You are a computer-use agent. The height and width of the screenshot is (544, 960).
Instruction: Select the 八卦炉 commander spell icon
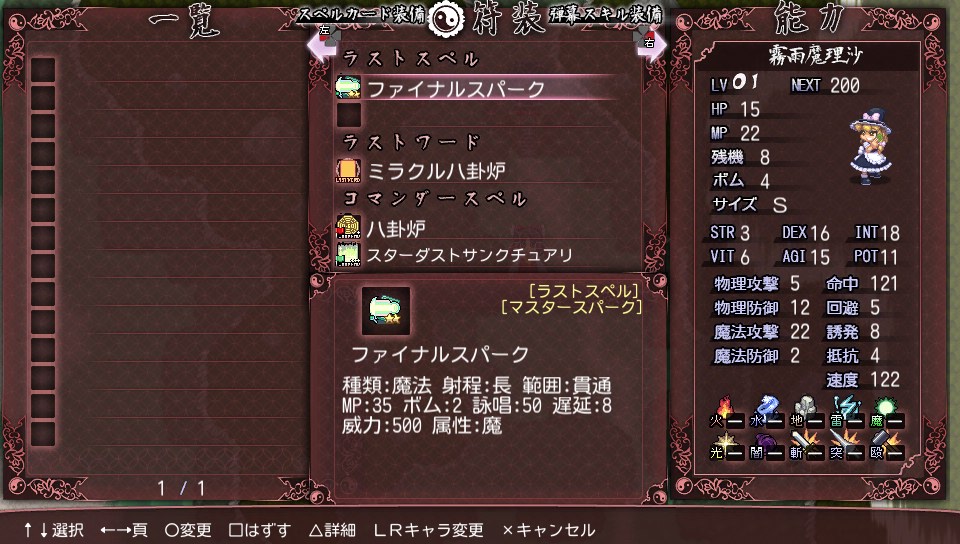[348, 227]
